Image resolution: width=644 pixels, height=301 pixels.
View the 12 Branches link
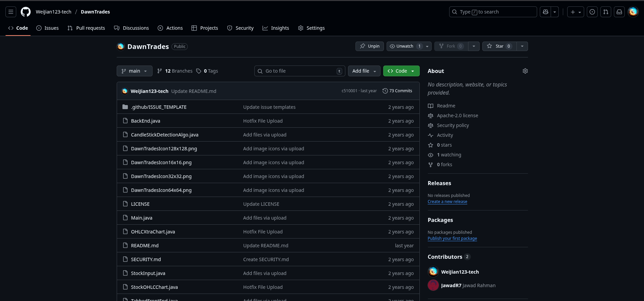click(175, 71)
